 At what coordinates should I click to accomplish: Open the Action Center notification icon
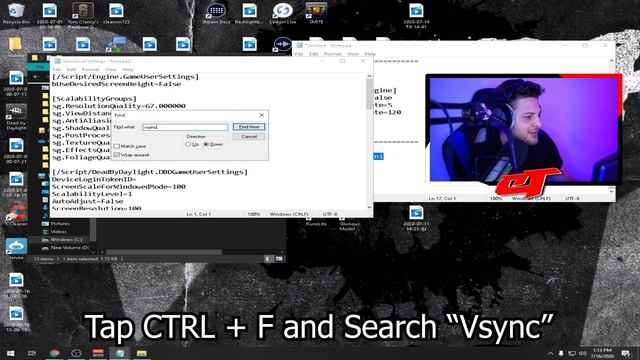tap(626, 353)
